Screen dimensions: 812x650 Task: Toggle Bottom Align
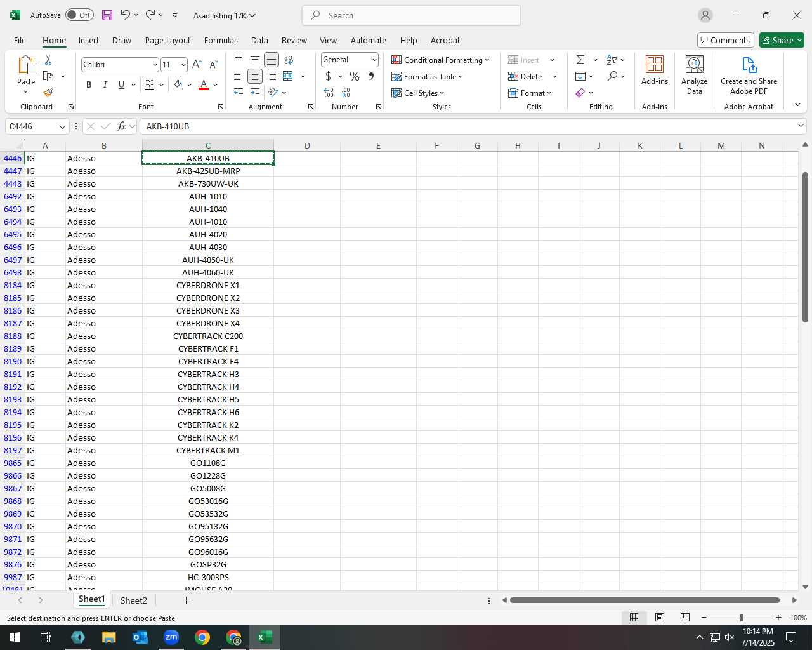[x=272, y=60]
